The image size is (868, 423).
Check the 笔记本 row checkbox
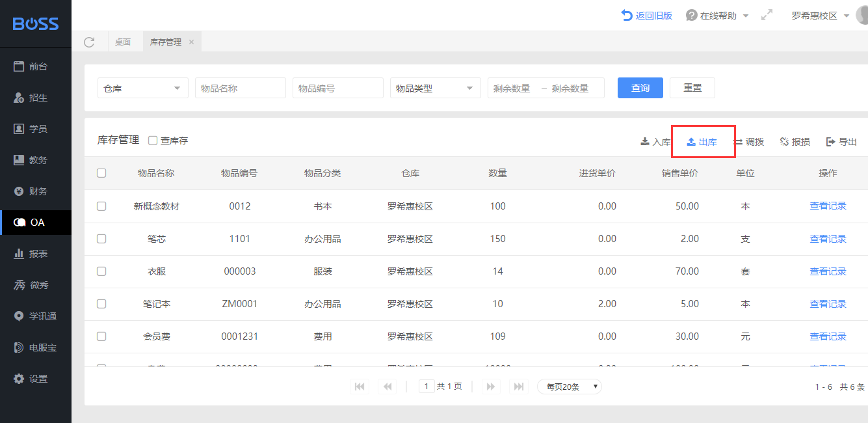101,304
